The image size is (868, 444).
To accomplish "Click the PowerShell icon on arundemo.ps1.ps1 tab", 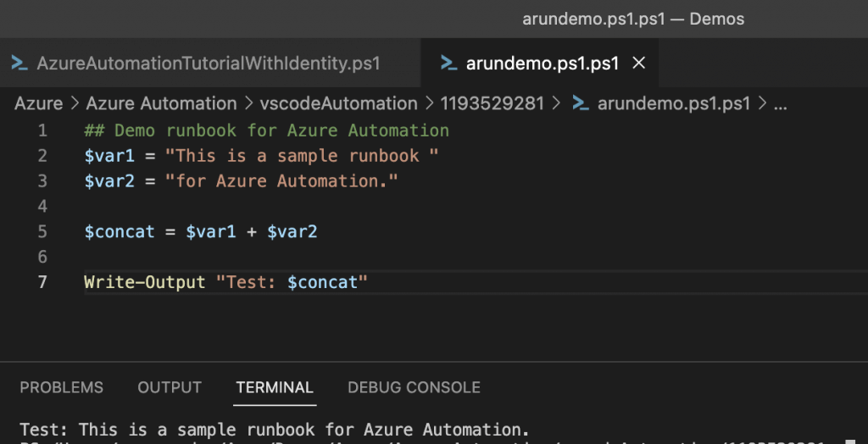I will (x=448, y=63).
